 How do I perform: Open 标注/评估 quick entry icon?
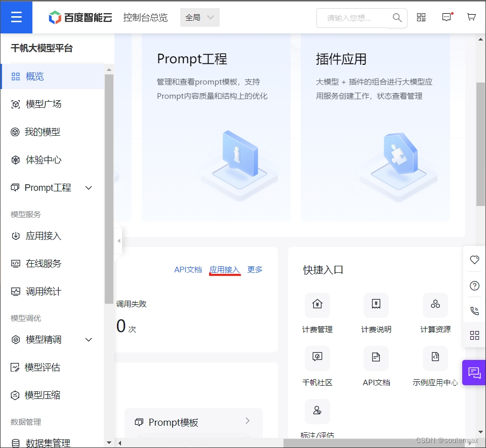(x=317, y=412)
